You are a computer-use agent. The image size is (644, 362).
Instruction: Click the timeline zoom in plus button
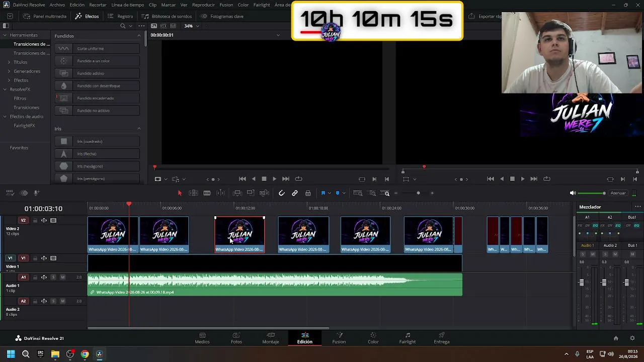pyautogui.click(x=432, y=193)
